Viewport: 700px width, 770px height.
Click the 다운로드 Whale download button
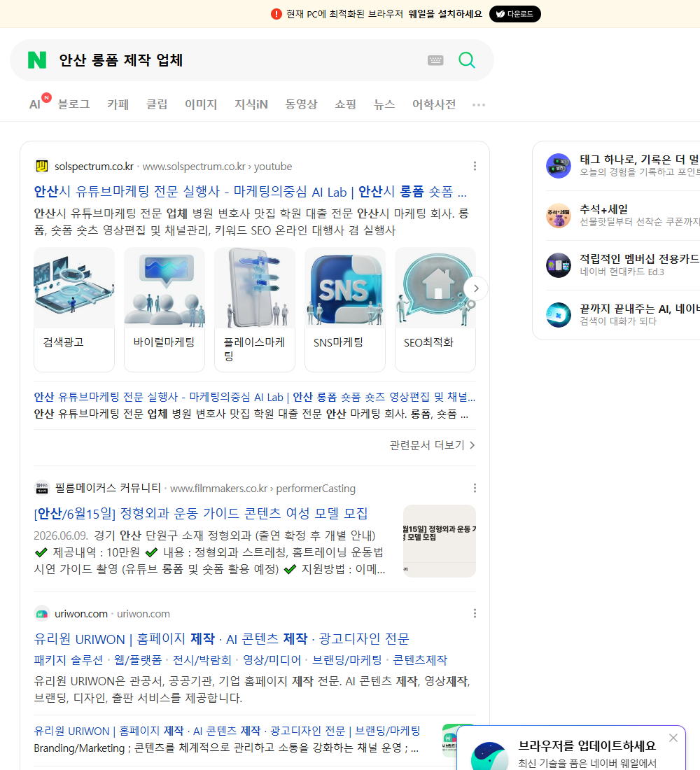(x=514, y=14)
